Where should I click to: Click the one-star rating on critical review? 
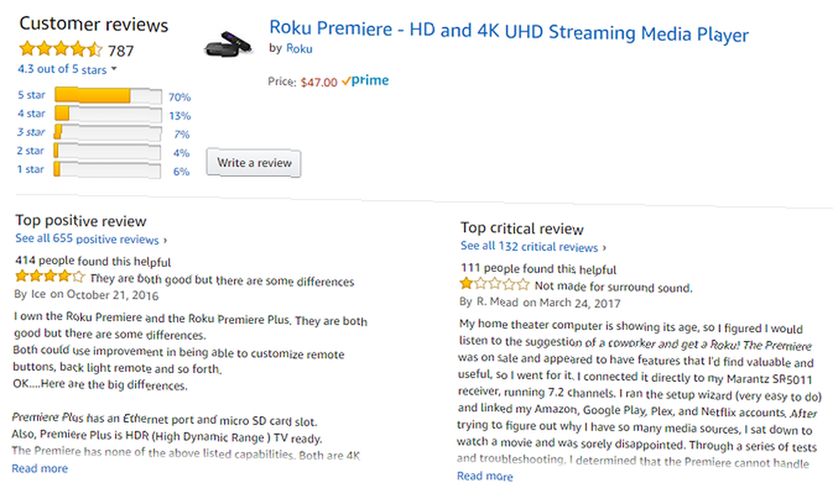(x=494, y=285)
